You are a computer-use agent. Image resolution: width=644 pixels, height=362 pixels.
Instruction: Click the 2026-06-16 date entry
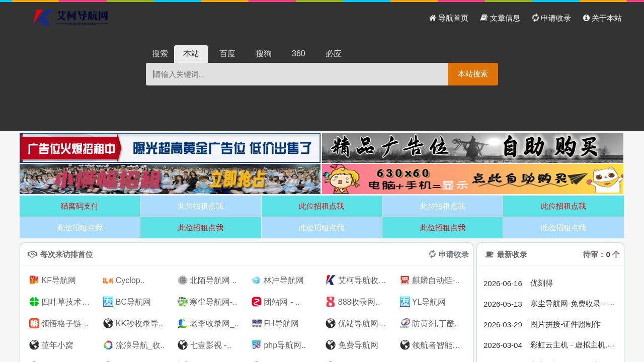[x=503, y=283]
